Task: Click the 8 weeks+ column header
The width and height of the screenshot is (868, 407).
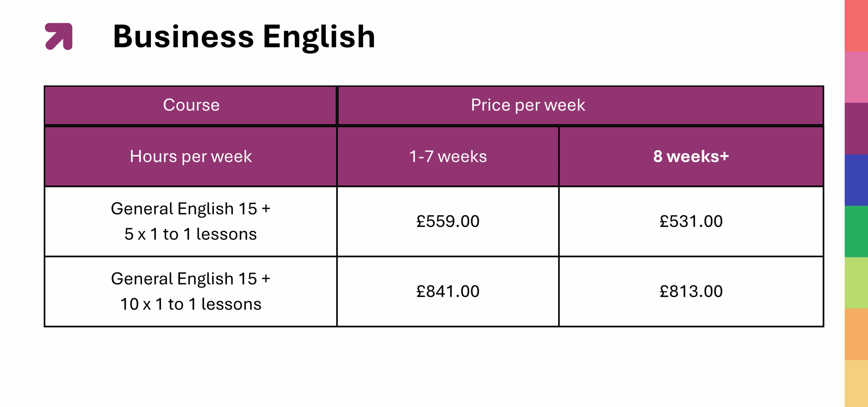Action: [691, 156]
